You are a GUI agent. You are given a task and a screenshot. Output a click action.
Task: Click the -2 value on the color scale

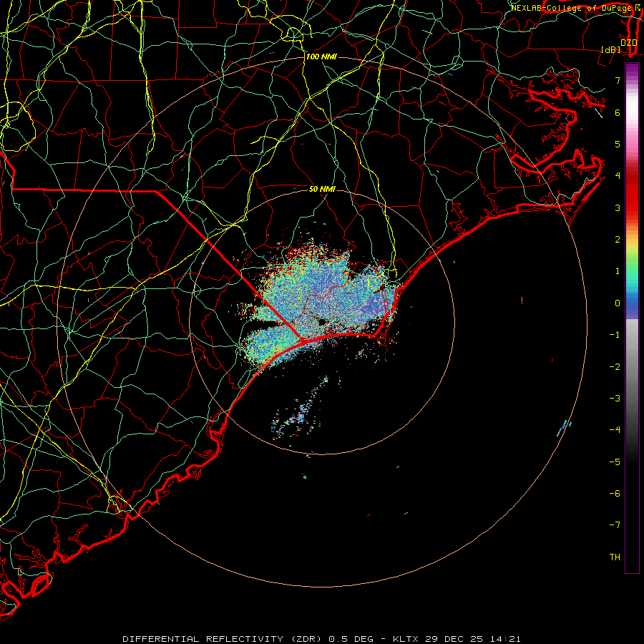(615, 367)
